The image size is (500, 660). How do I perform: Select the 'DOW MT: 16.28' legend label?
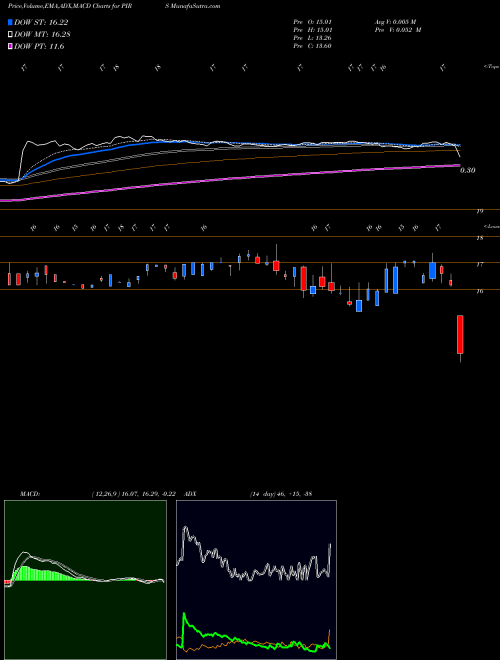[42, 35]
